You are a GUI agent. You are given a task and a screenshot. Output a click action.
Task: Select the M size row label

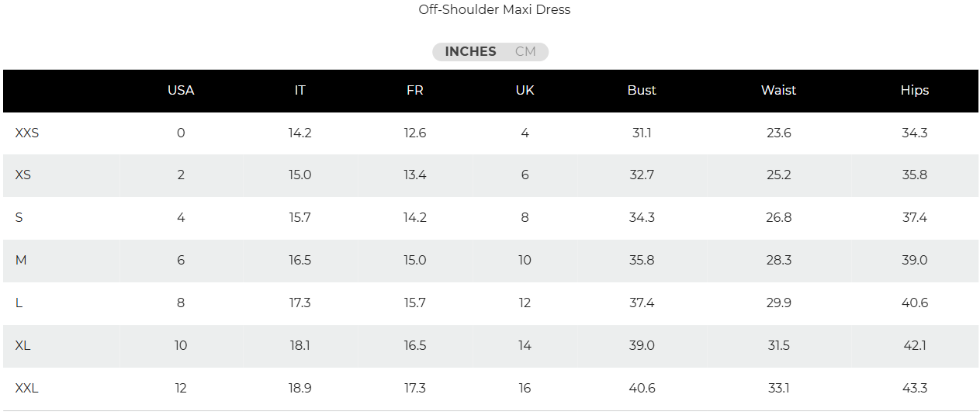pos(21,261)
